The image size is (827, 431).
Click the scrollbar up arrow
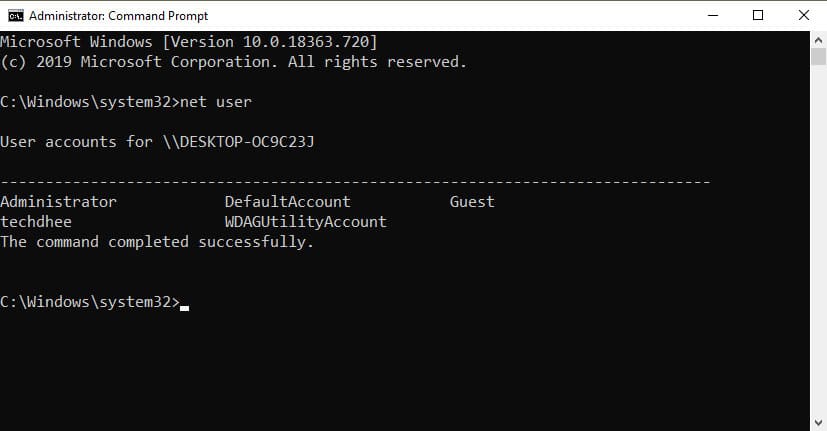[x=819, y=39]
